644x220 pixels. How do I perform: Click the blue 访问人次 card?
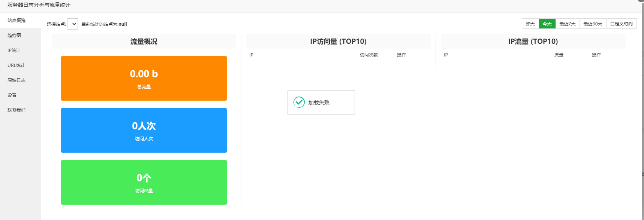tap(144, 130)
